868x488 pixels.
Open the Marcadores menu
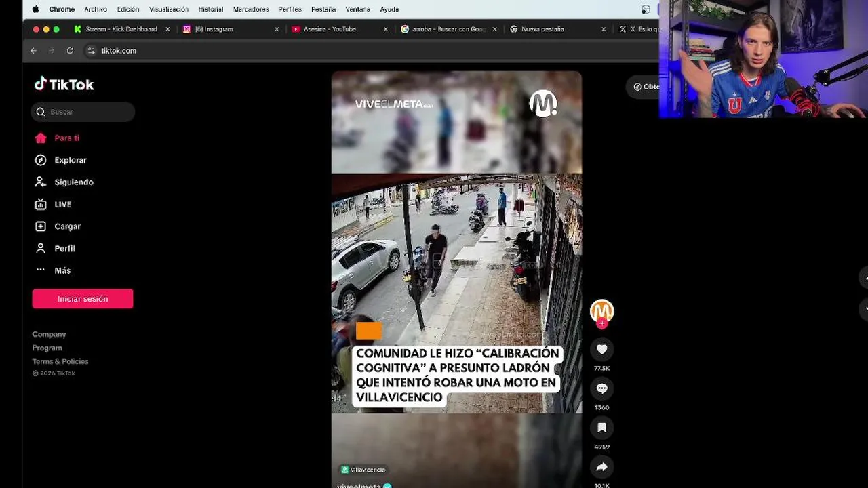[x=251, y=9]
